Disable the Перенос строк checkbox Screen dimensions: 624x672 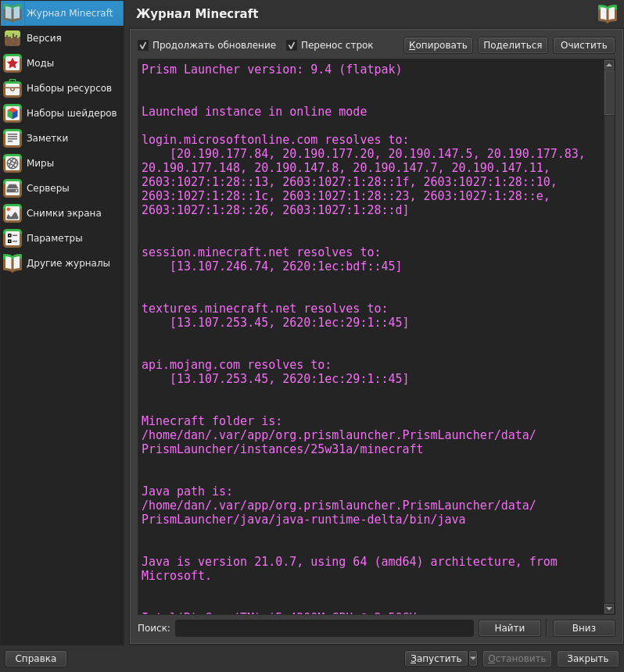292,45
